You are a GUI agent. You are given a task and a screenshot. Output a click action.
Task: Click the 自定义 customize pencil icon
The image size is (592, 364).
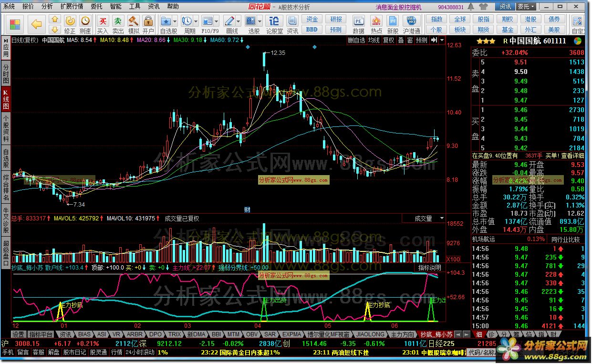pyautogui.click(x=579, y=21)
